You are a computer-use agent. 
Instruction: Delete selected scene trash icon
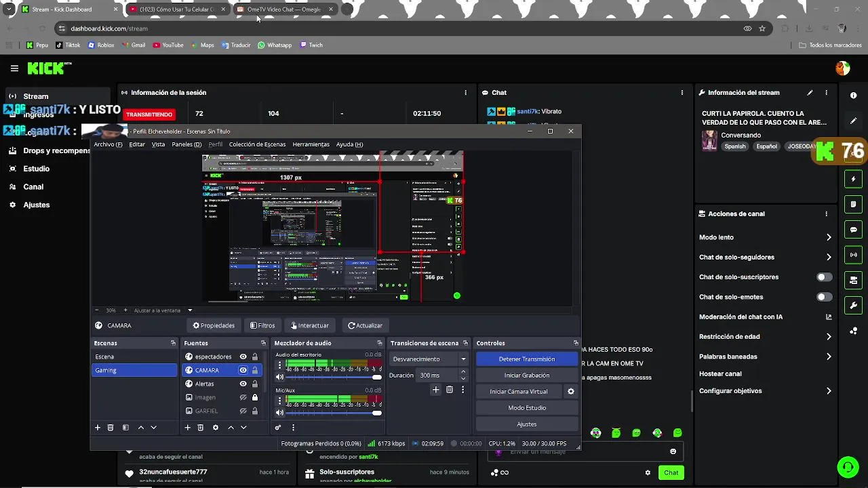tap(111, 428)
